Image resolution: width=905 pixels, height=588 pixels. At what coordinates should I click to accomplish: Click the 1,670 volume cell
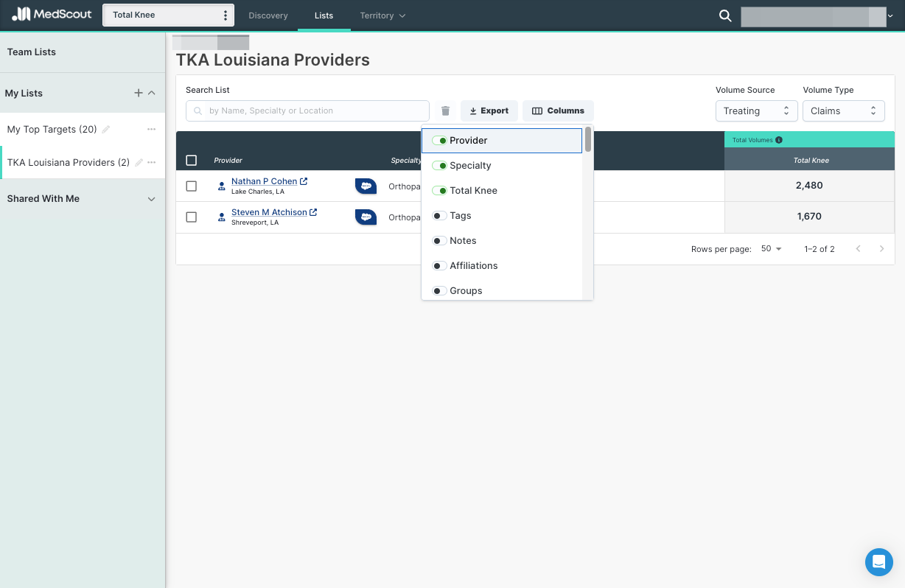pyautogui.click(x=809, y=217)
